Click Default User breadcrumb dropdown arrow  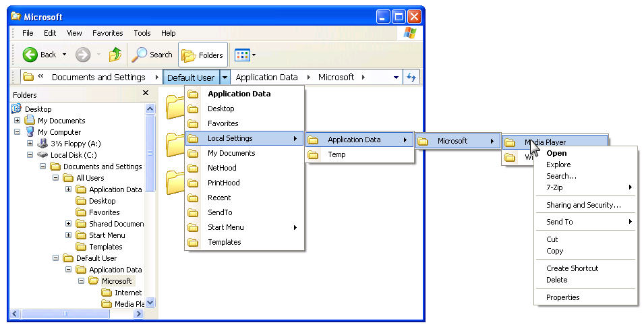(x=225, y=78)
